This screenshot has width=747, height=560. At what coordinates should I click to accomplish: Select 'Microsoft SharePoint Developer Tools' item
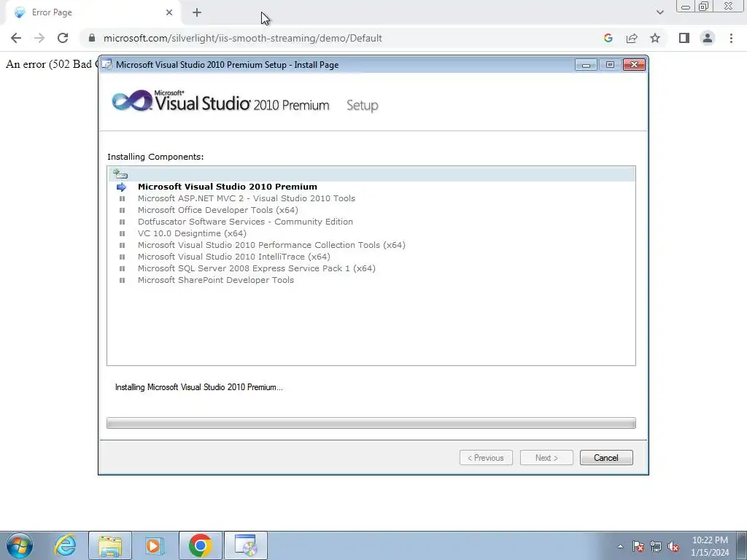pos(216,280)
